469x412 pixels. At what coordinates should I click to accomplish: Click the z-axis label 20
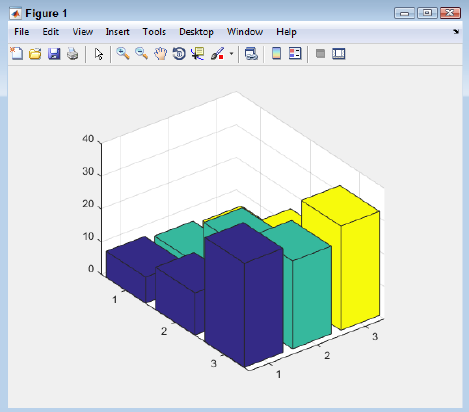(x=88, y=204)
